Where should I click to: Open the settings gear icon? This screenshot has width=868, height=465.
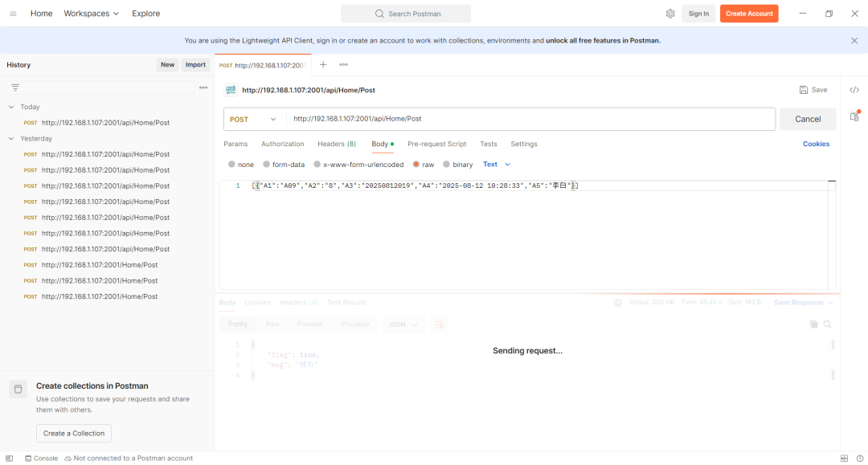coord(670,14)
